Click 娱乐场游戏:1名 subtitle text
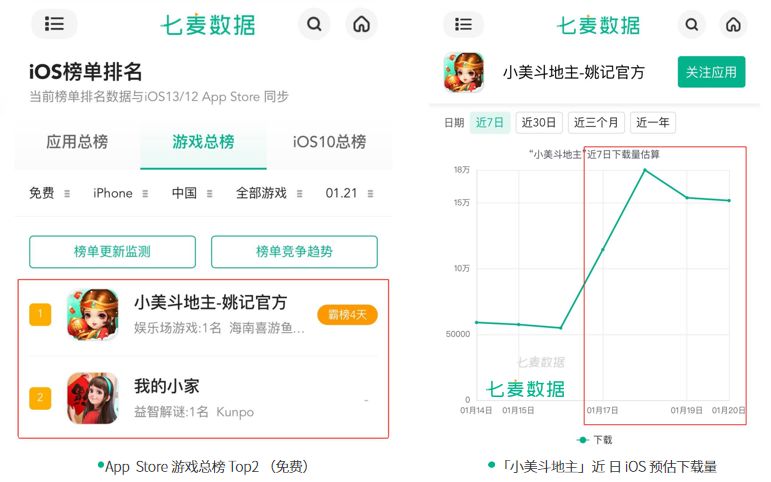 (178, 328)
